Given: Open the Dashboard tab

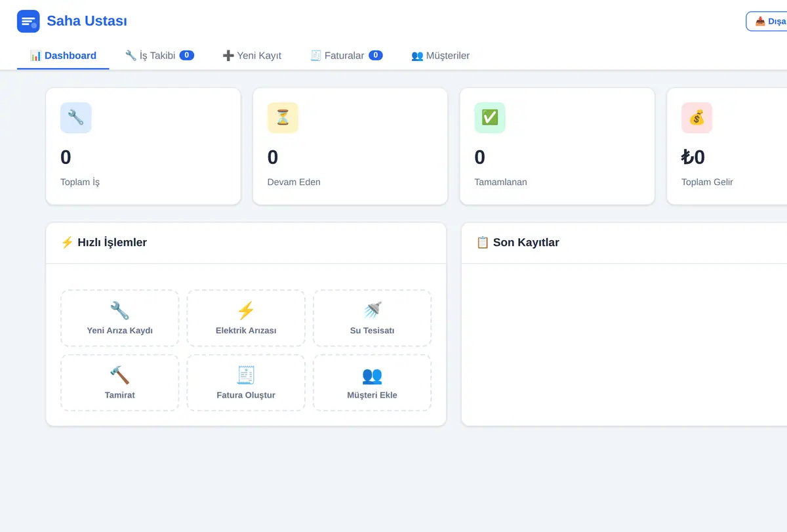Looking at the screenshot, I should [63, 56].
